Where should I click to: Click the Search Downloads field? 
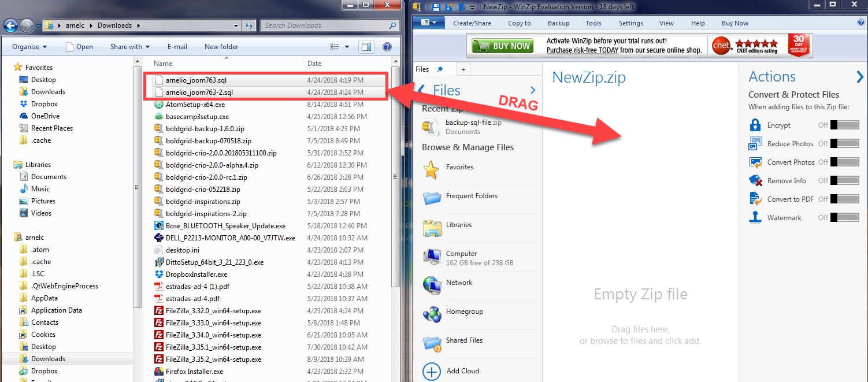[329, 25]
